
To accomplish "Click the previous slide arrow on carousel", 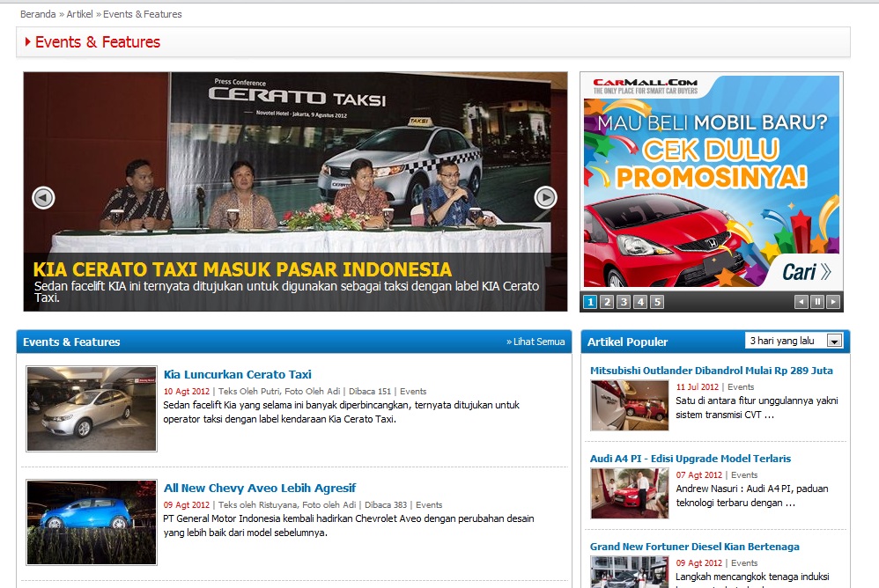I will (43, 198).
